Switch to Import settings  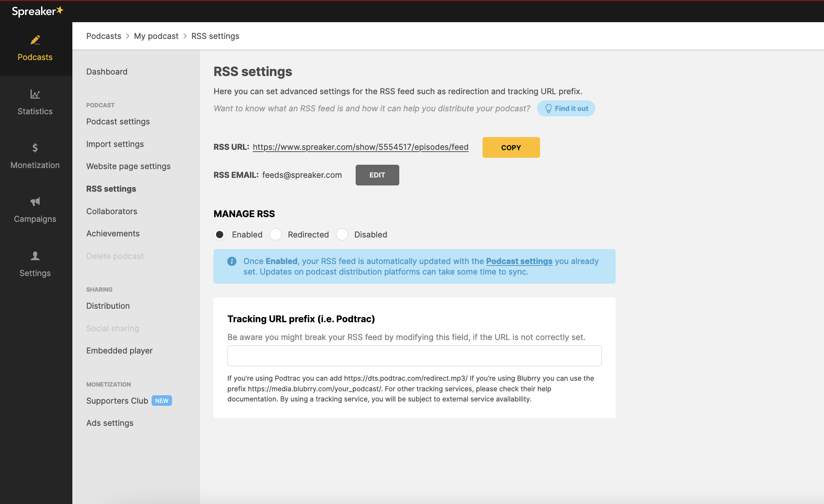[115, 144]
